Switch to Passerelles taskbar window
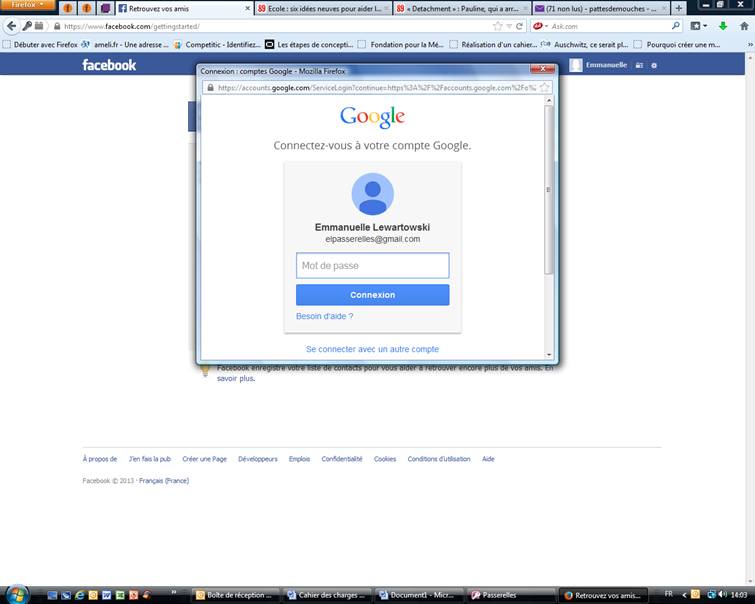The height and width of the screenshot is (604, 755). (510, 595)
